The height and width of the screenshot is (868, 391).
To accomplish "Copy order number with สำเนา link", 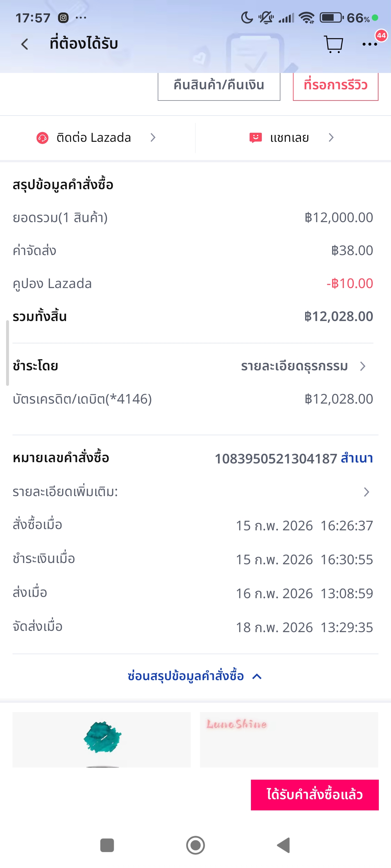I will [357, 458].
